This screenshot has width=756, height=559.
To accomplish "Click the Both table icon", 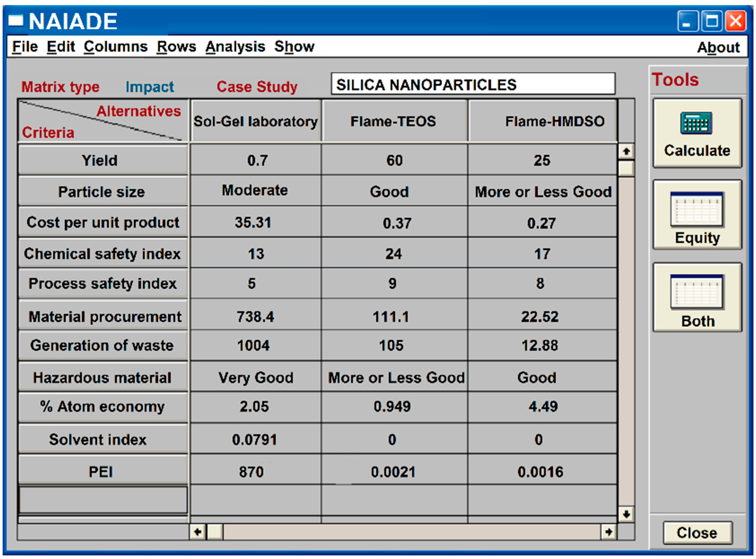I will 697,292.
